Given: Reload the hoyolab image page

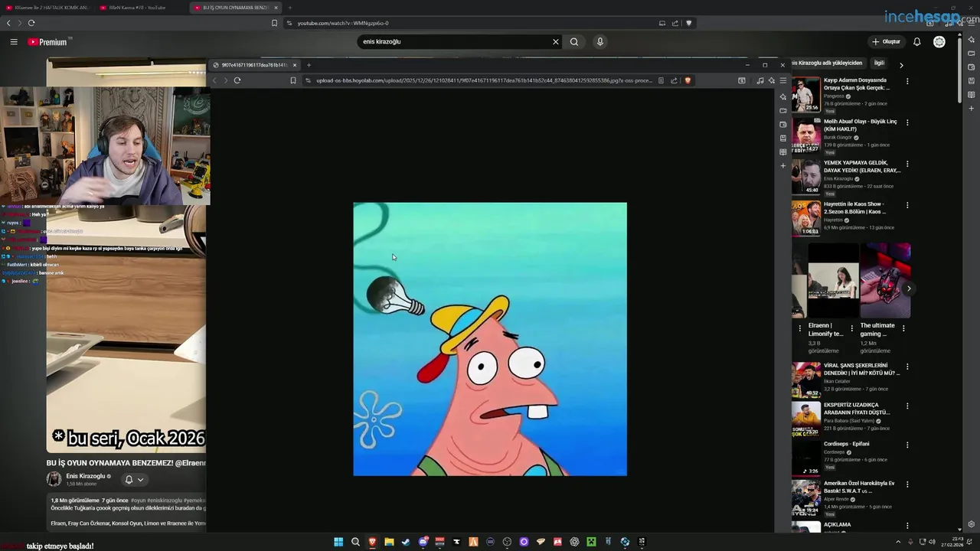Looking at the screenshot, I should pos(237,80).
